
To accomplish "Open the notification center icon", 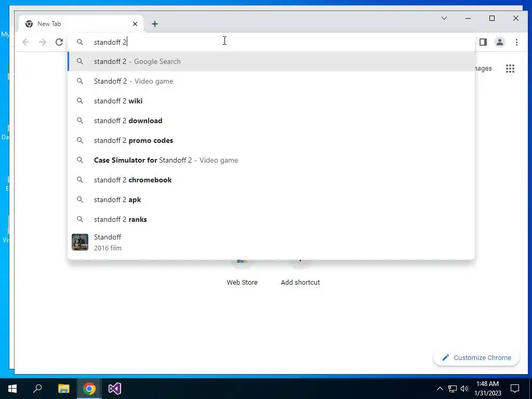I will point(515,389).
